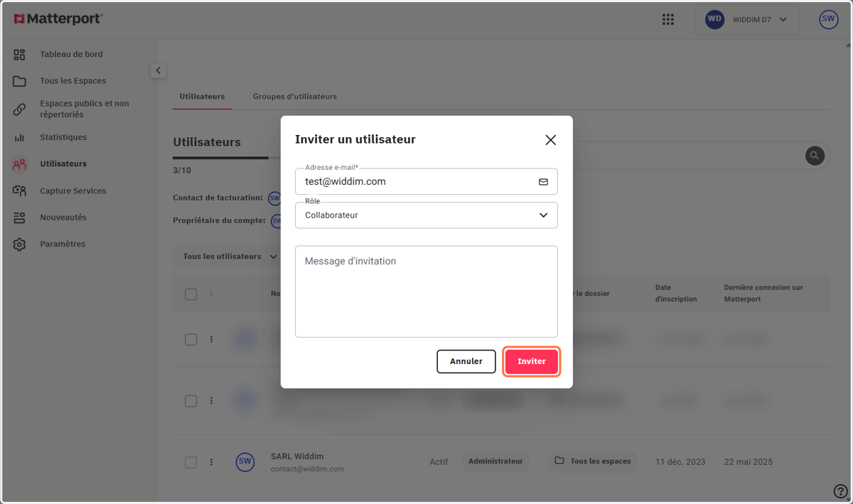This screenshot has height=504, width=853.
Task: Click the Message d'invitation text area
Action: click(426, 291)
